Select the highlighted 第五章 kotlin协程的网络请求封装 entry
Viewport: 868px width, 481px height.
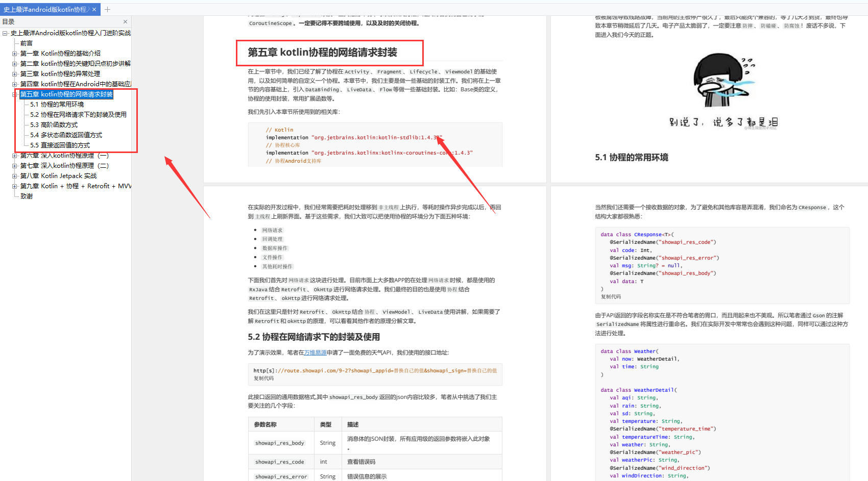tap(66, 94)
